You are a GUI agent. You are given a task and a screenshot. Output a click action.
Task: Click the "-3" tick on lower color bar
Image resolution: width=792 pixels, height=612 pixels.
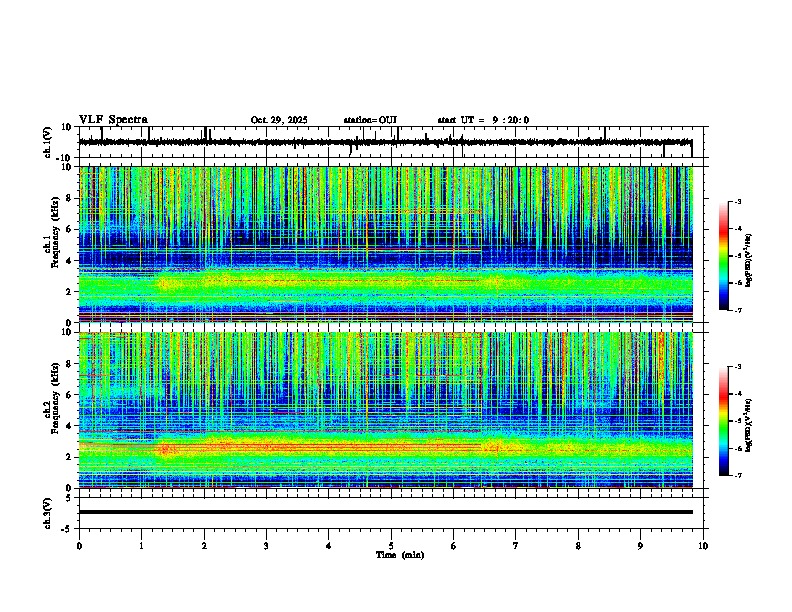[x=737, y=367]
